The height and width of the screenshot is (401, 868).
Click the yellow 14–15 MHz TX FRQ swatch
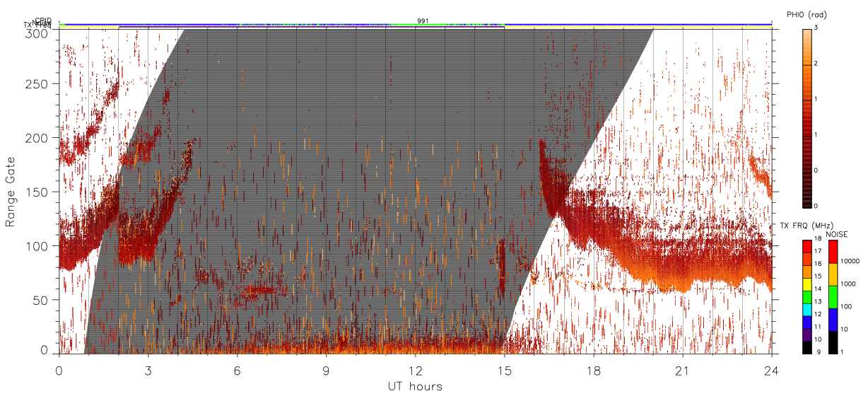tap(807, 284)
